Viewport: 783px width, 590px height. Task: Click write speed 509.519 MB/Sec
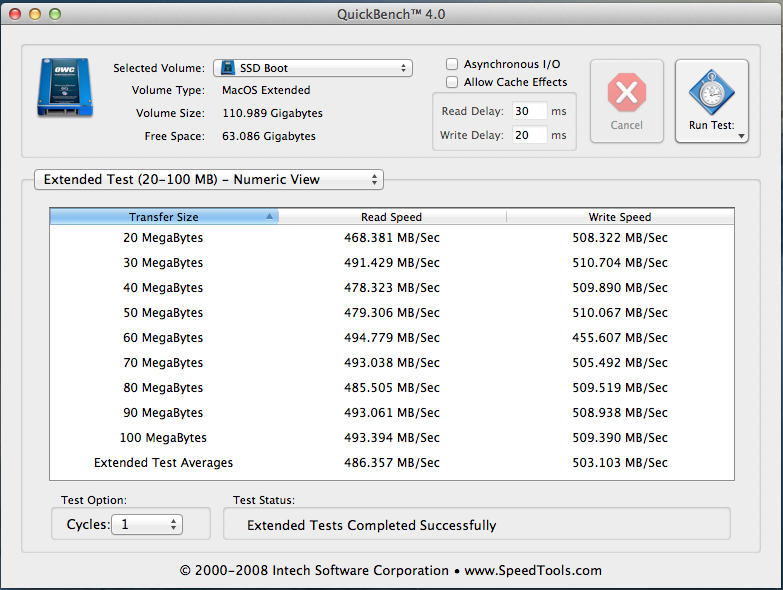click(x=620, y=387)
